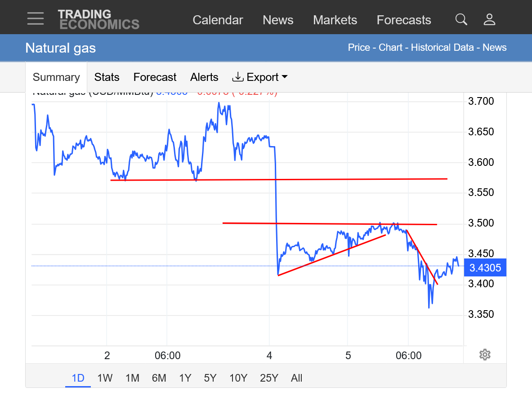Open chart settings gear icon
The width and height of the screenshot is (532, 405).
[484, 355]
